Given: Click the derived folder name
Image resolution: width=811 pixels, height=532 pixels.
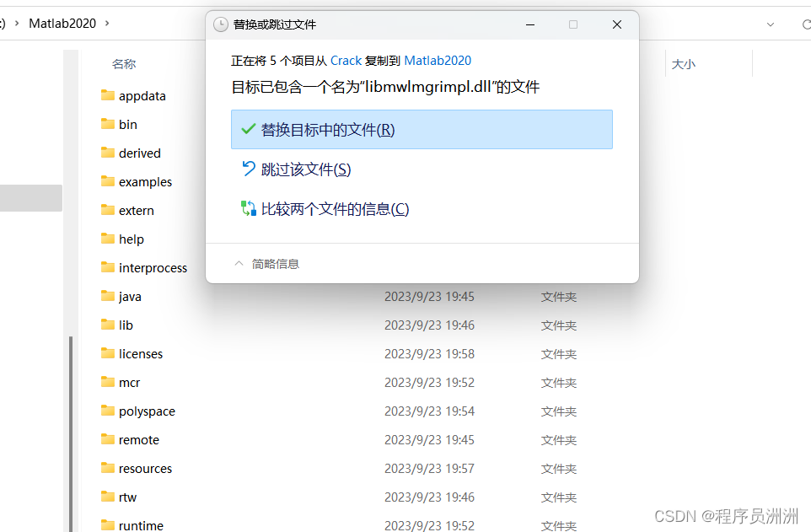Looking at the screenshot, I should (140, 153).
